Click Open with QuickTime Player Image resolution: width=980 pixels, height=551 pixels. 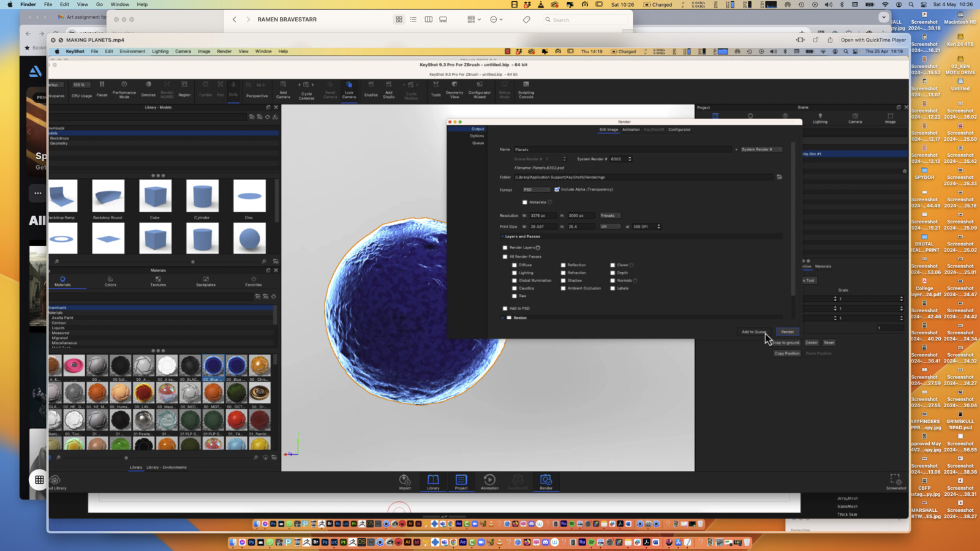click(873, 40)
